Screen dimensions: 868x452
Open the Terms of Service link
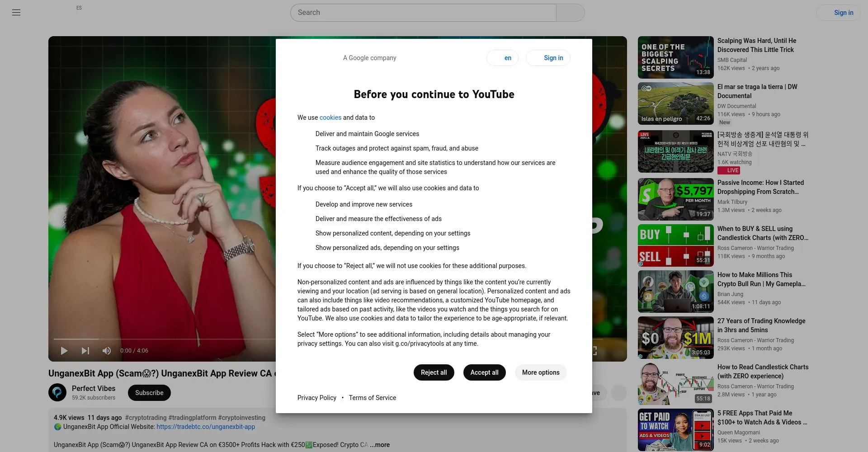(373, 398)
